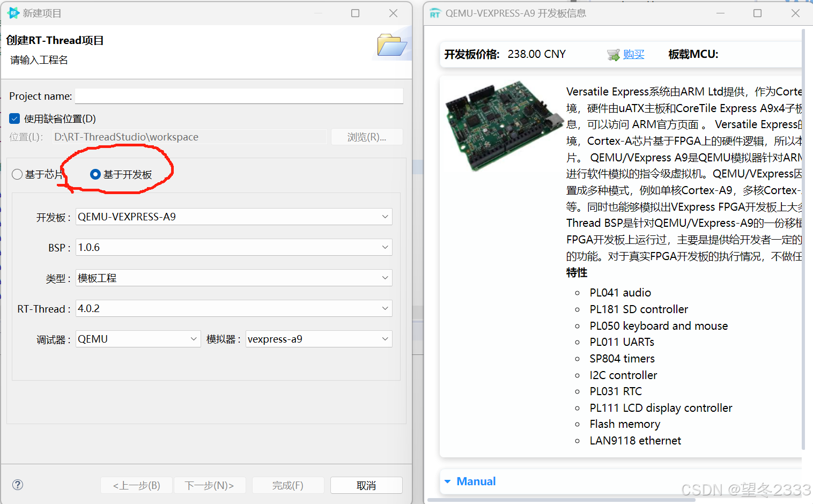Click the 'PL041 audio' list item
813x504 pixels.
[620, 293]
